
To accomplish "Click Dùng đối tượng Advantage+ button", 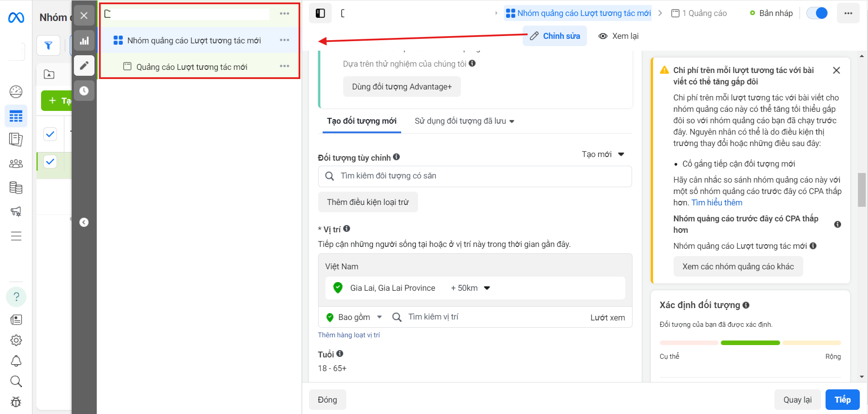I will [402, 87].
